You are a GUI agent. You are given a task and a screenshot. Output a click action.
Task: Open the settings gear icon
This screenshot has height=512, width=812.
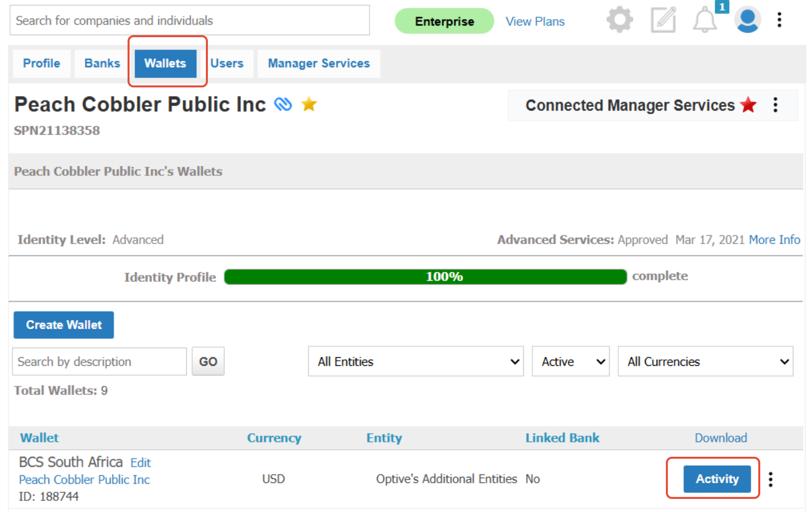pyautogui.click(x=620, y=20)
